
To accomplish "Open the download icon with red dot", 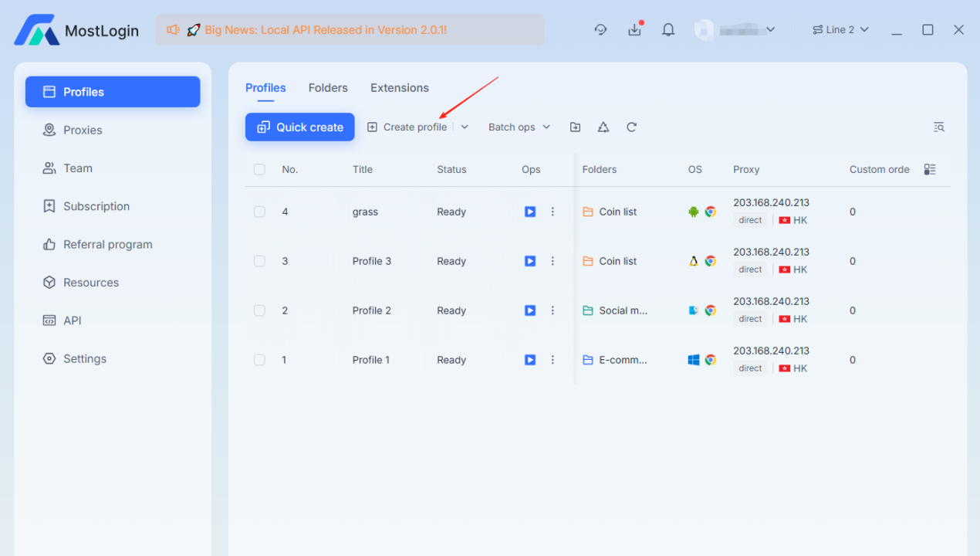I will click(634, 29).
